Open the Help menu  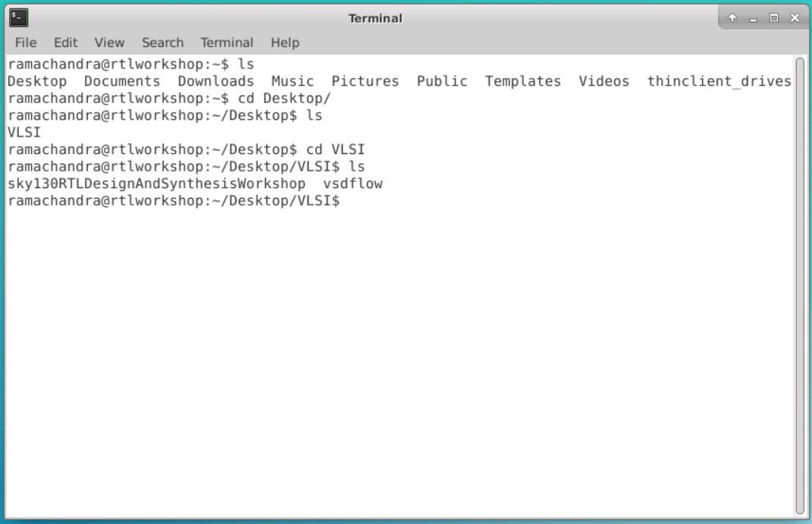[284, 42]
